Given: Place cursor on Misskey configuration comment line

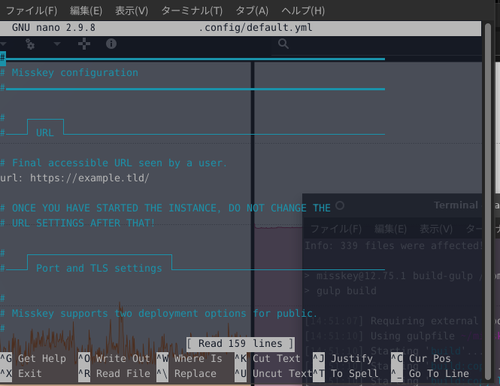Looking at the screenshot, I should click(69, 73).
